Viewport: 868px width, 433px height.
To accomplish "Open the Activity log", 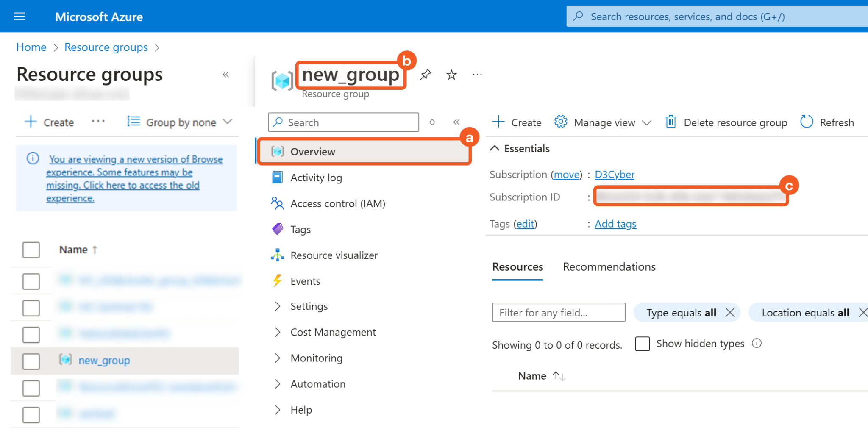I will point(316,178).
